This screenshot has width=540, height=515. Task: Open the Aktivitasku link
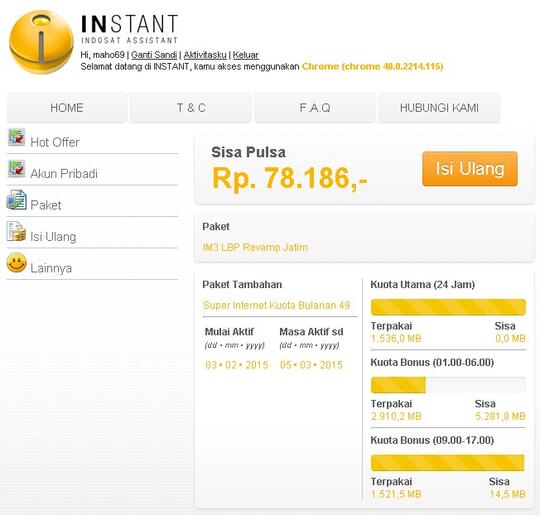tap(205, 55)
